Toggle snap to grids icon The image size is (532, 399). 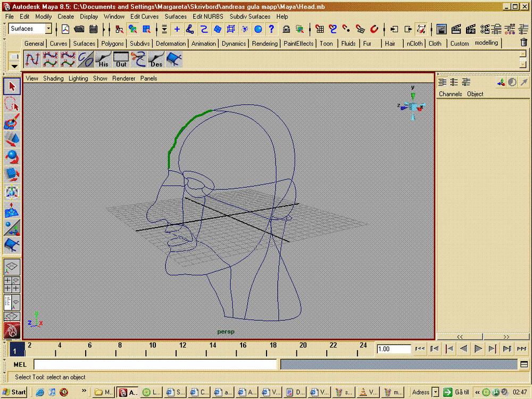click(319, 29)
